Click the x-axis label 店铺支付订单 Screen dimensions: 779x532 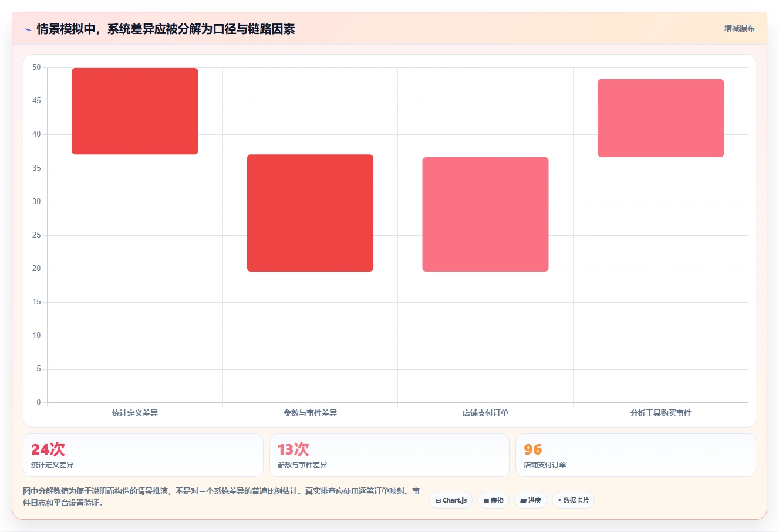[485, 413]
